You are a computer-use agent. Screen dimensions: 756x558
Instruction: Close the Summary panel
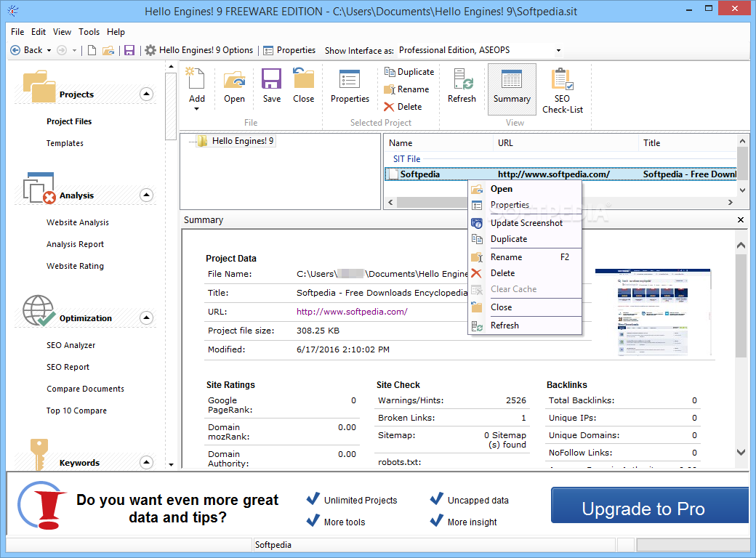tap(741, 220)
